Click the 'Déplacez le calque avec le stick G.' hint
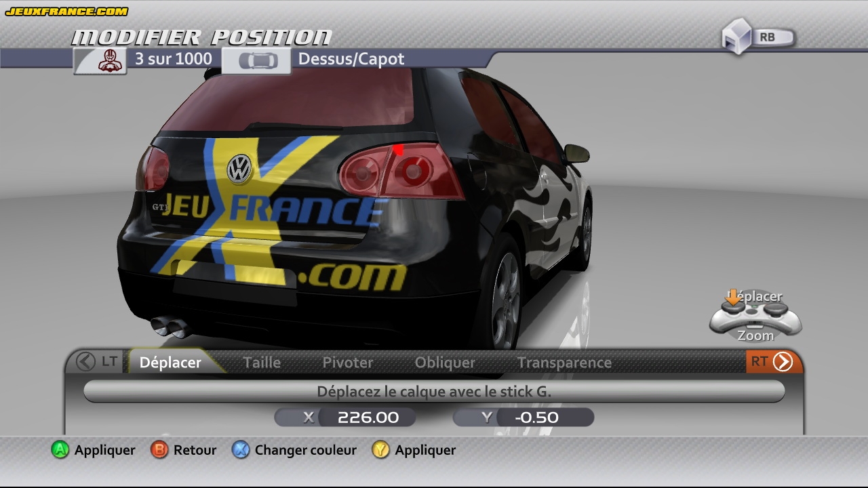 [x=434, y=392]
